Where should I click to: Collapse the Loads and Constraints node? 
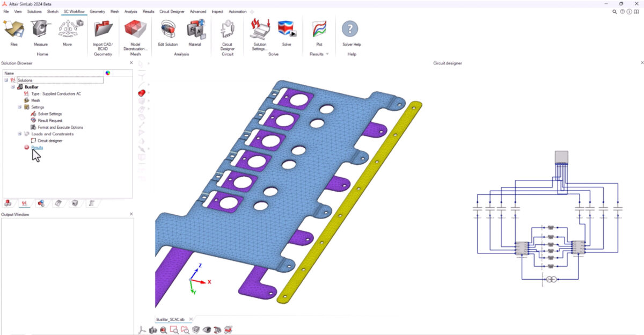point(19,134)
